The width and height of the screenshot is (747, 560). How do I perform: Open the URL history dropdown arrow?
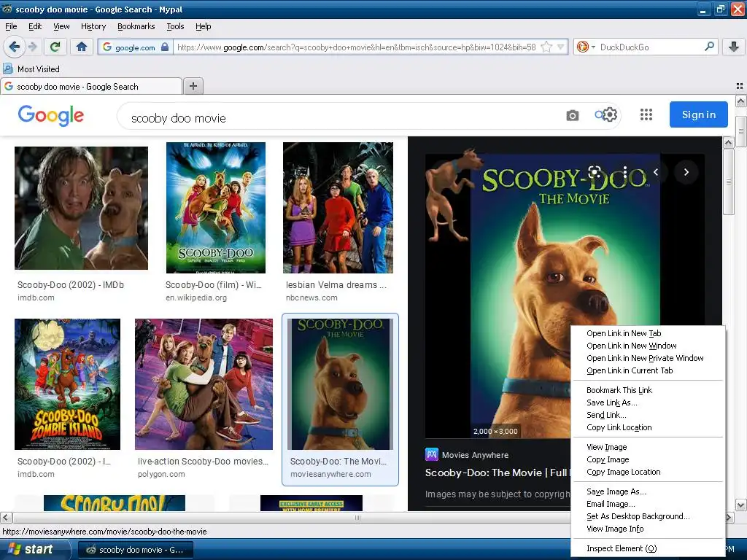click(561, 47)
